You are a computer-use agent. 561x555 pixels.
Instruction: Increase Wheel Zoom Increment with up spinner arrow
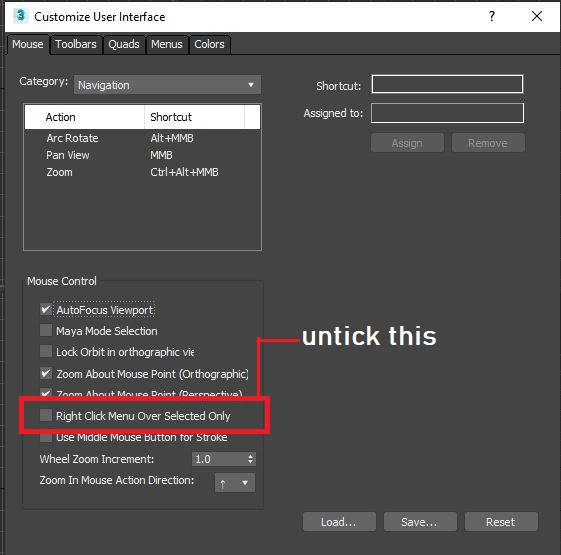[250, 456]
